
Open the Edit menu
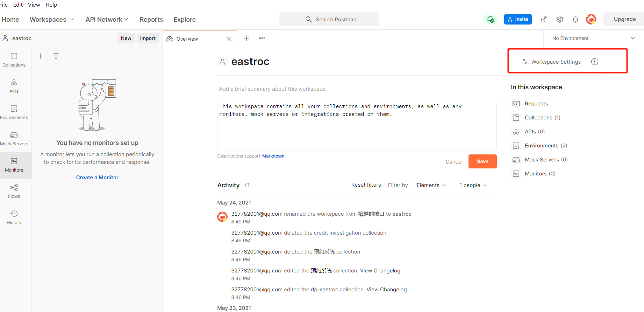point(18,5)
